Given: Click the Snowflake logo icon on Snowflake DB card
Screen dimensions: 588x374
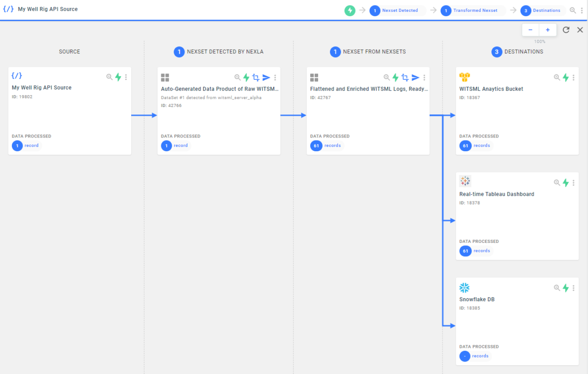Looking at the screenshot, I should pyautogui.click(x=464, y=287).
